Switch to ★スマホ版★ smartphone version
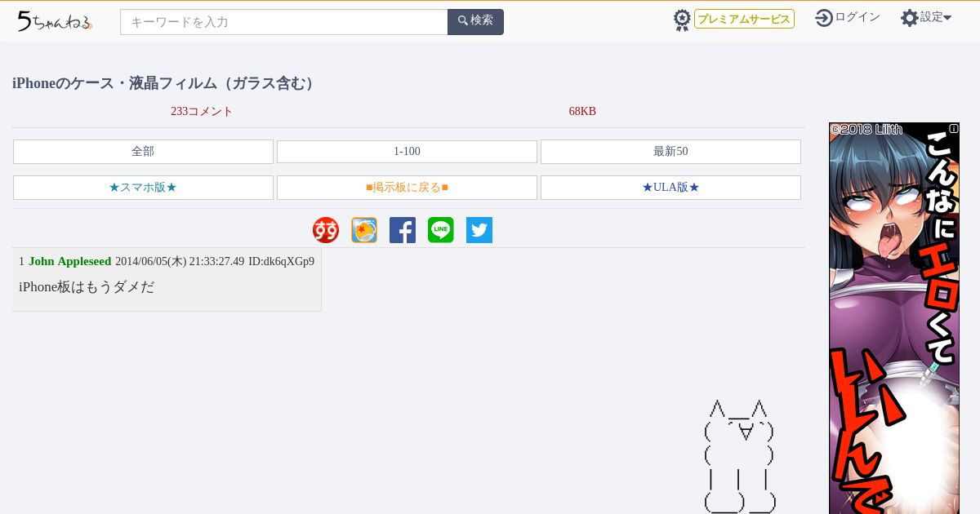Image resolution: width=980 pixels, height=514 pixels. [x=143, y=188]
